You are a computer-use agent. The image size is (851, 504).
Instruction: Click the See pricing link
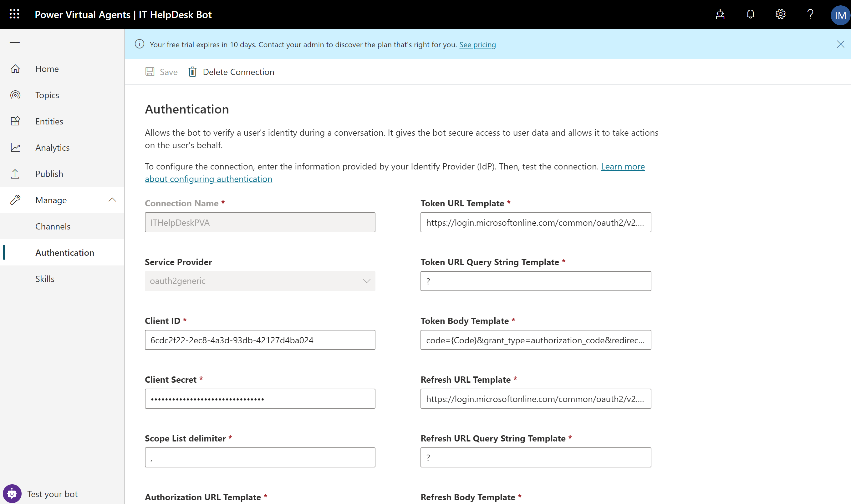tap(477, 44)
